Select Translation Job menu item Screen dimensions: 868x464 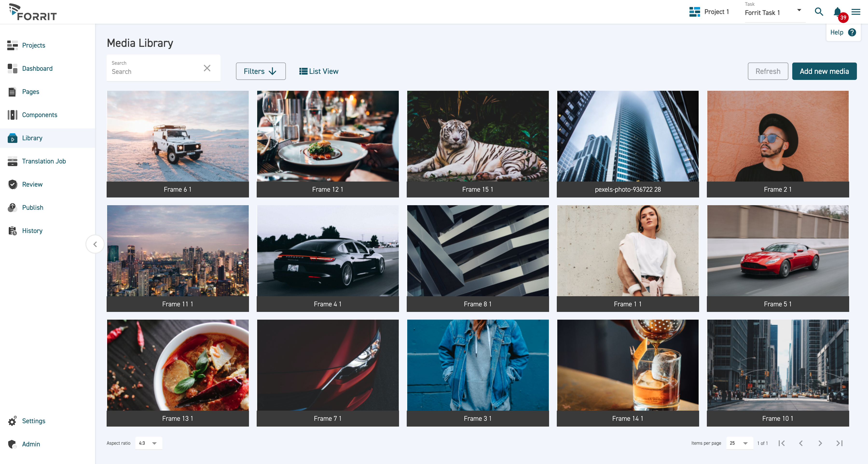click(x=44, y=161)
